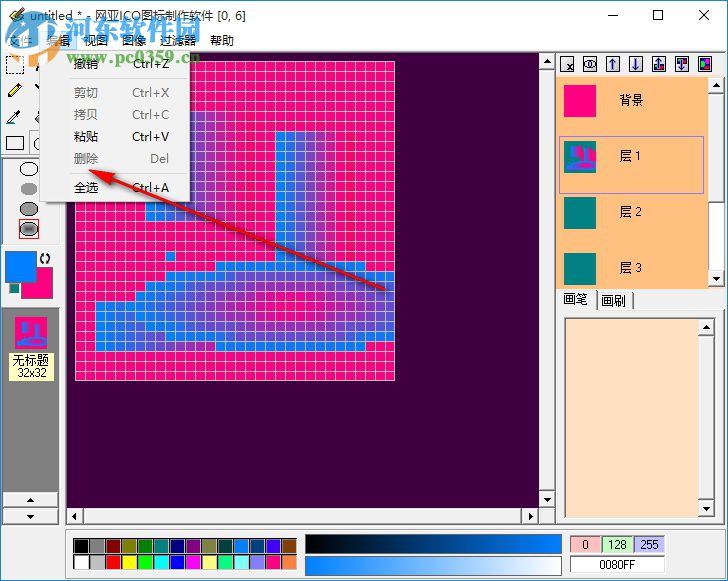
Task: Select the 层 2 layer
Action: [632, 213]
